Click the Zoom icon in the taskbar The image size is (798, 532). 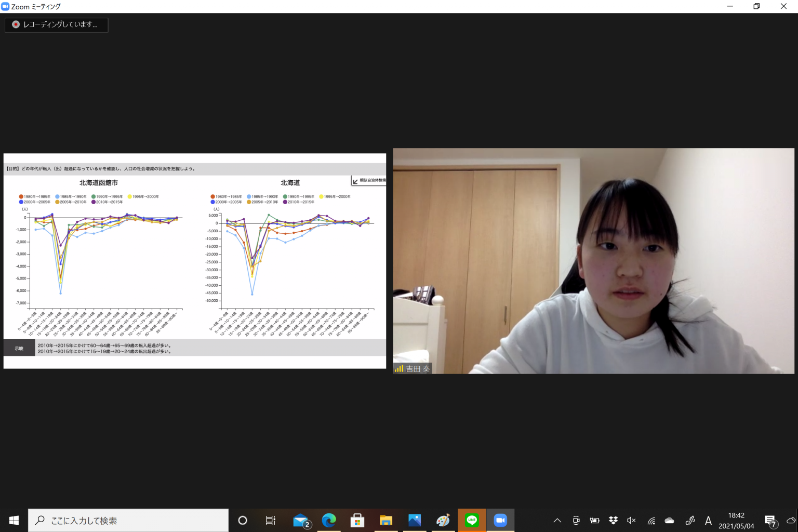[500, 520]
